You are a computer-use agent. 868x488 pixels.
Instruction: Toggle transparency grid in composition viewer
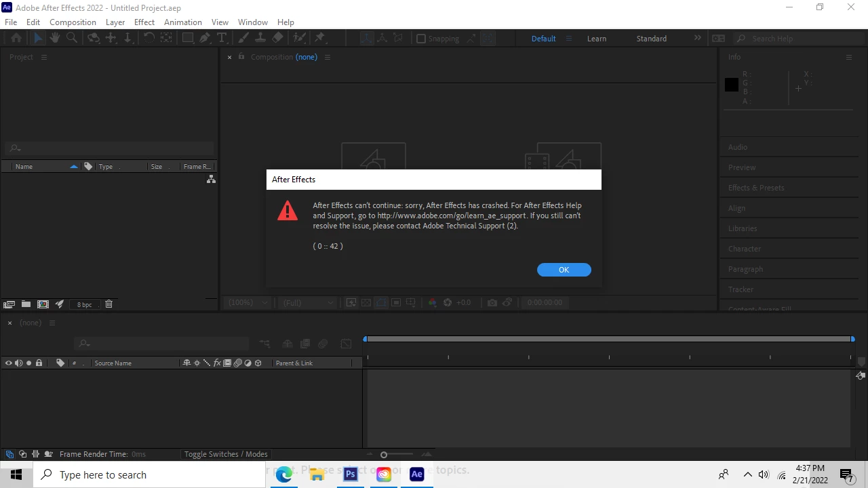366,302
